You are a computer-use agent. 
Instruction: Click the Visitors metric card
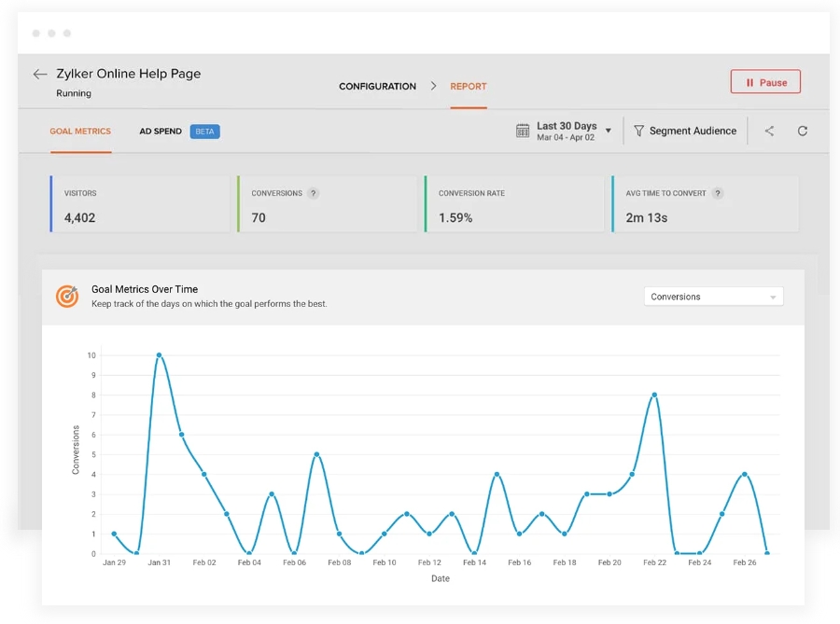(x=139, y=204)
